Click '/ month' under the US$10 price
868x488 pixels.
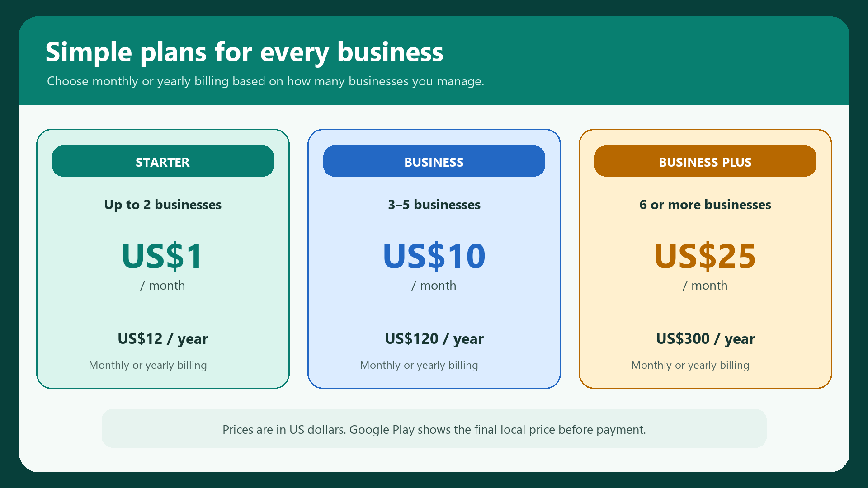(x=434, y=286)
